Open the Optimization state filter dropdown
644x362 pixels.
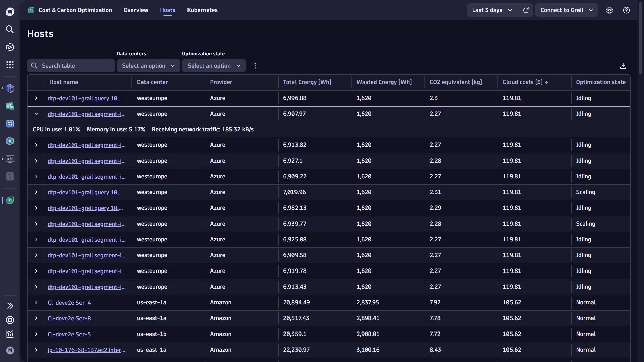214,66
